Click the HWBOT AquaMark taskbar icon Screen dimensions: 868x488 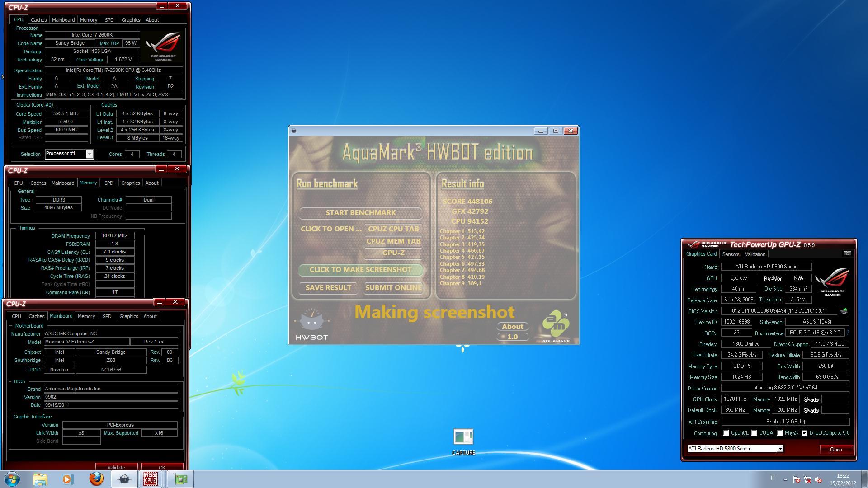click(124, 479)
